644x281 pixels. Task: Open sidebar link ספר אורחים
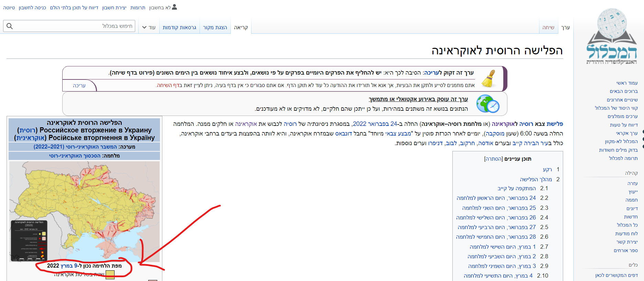626,250
